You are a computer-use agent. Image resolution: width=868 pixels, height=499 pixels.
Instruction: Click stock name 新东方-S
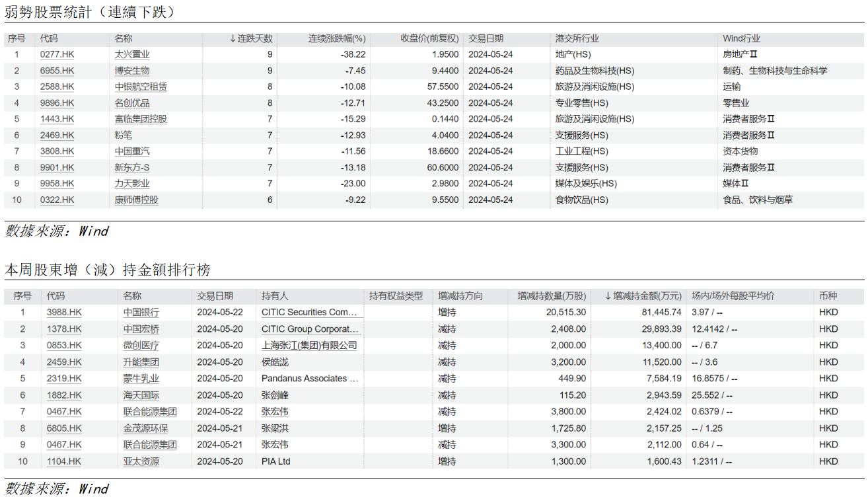pyautogui.click(x=132, y=167)
